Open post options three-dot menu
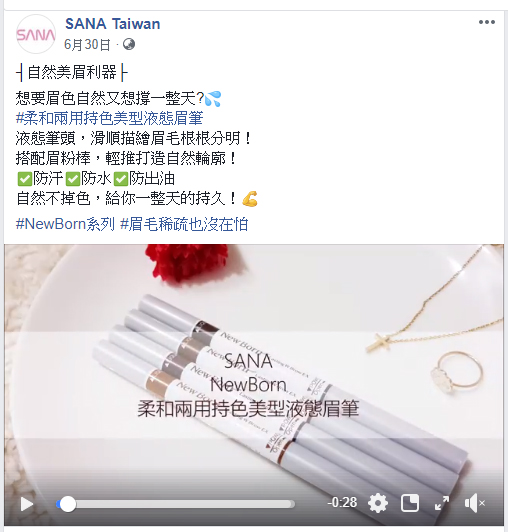 click(x=487, y=22)
